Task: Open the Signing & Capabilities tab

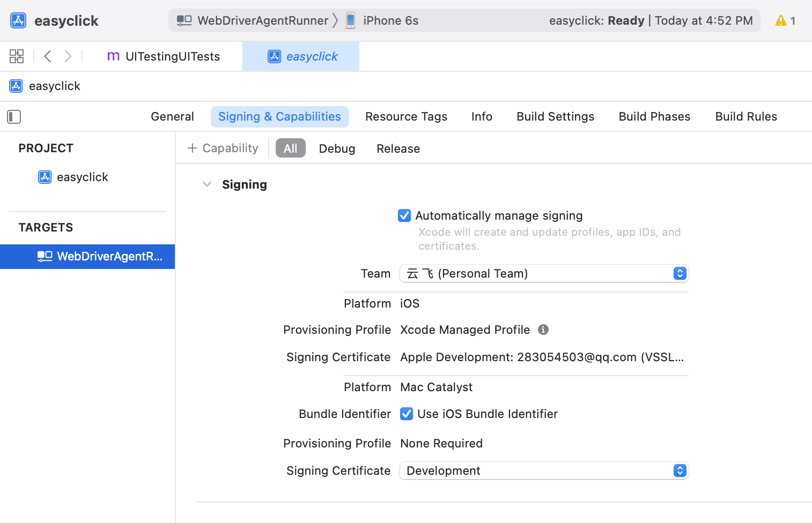Action: (279, 116)
